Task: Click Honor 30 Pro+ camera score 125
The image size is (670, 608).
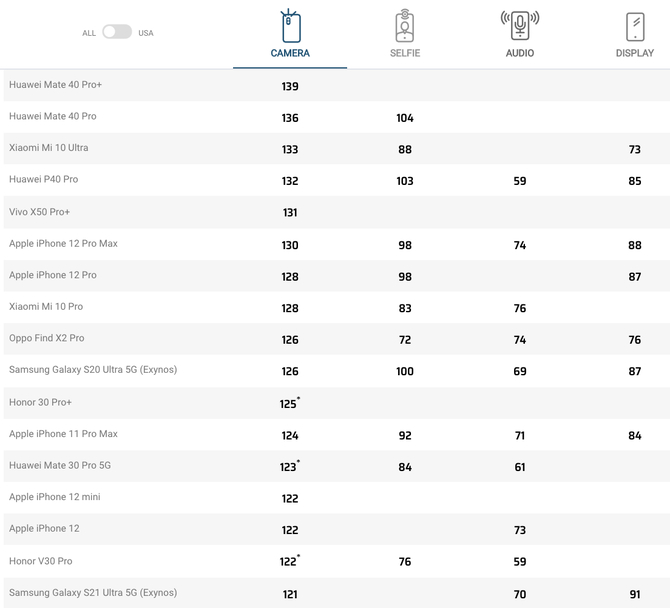Action: (x=290, y=403)
